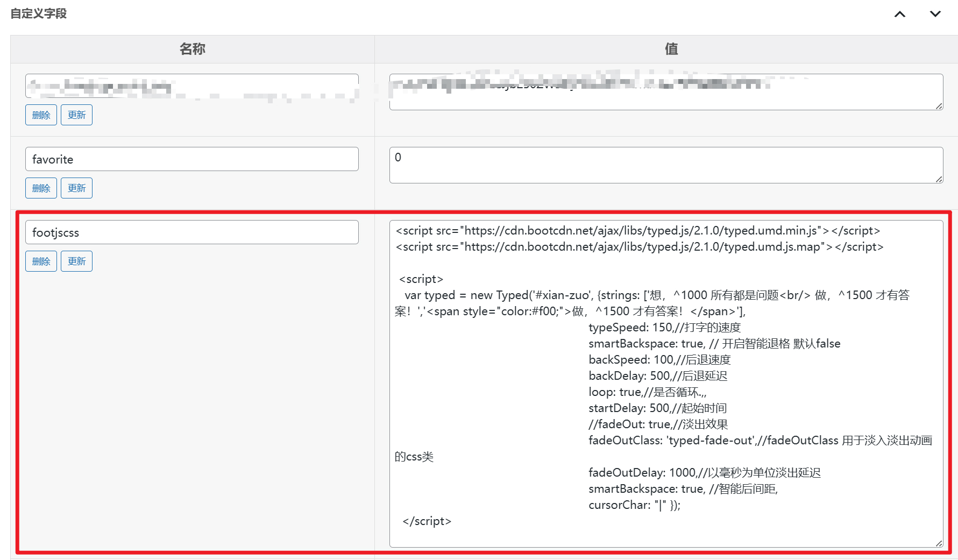Click the loop: true line in footjscss value
Viewport: 958px width, 560px height.
(x=647, y=392)
